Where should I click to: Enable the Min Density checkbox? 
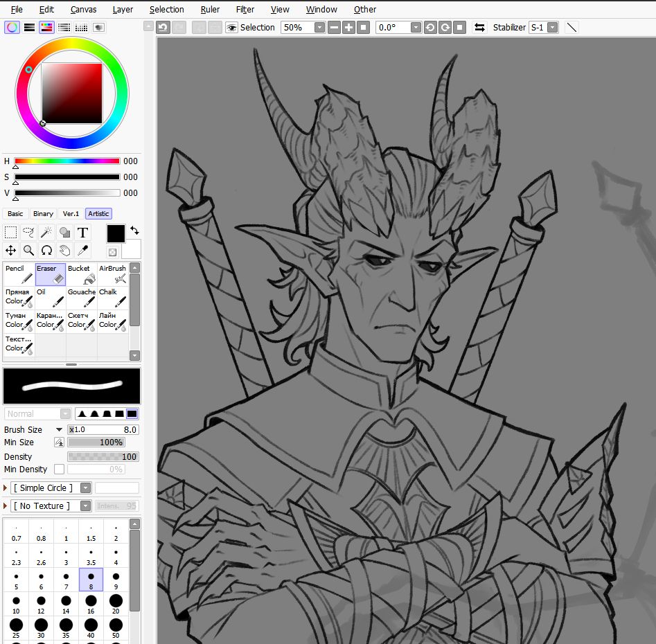pos(60,469)
